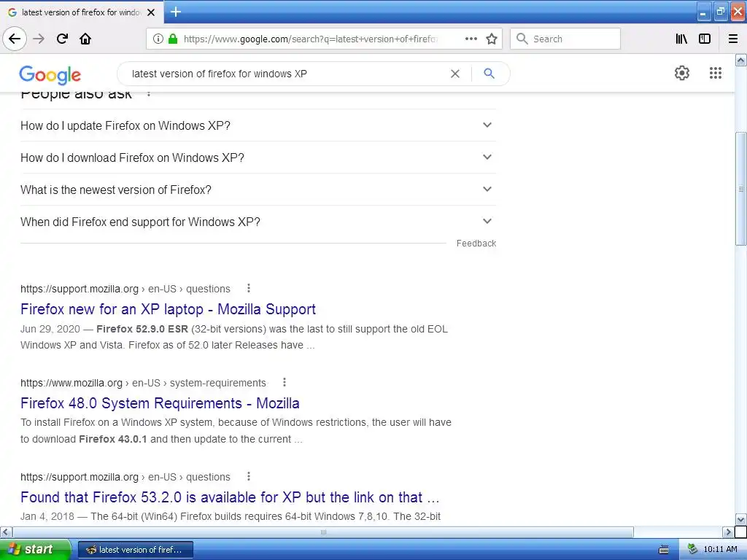This screenshot has height=560, width=747.
Task: Open options dots beside People also ask
Action: click(x=149, y=93)
